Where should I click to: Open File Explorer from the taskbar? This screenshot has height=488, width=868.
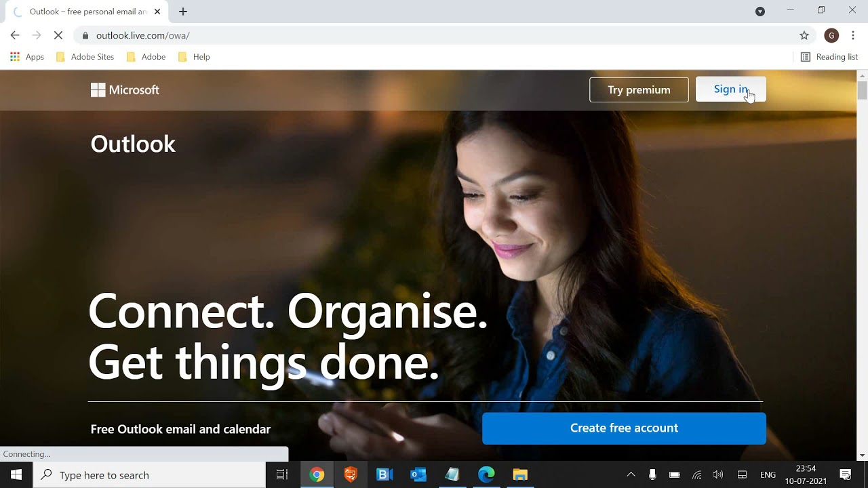(520, 474)
